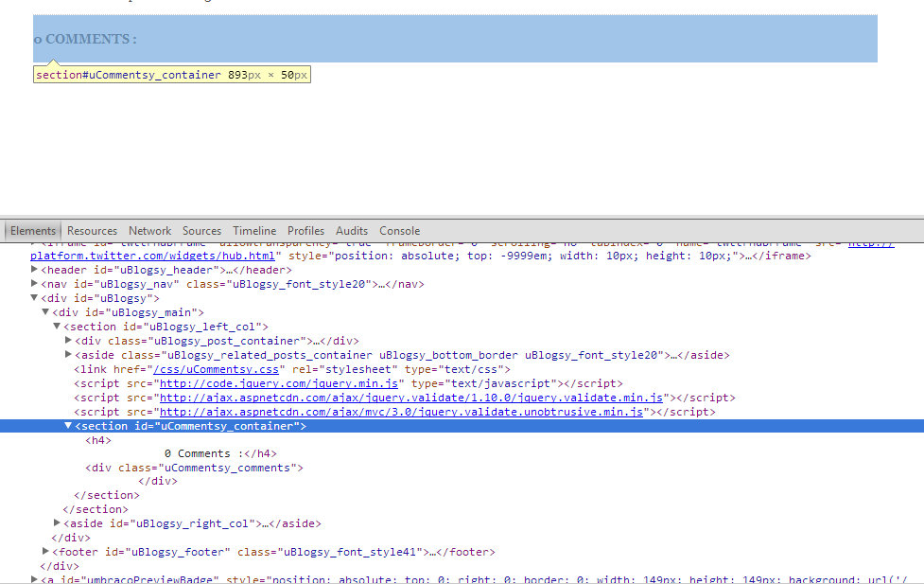
Task: Open the Network tab
Action: 149,231
